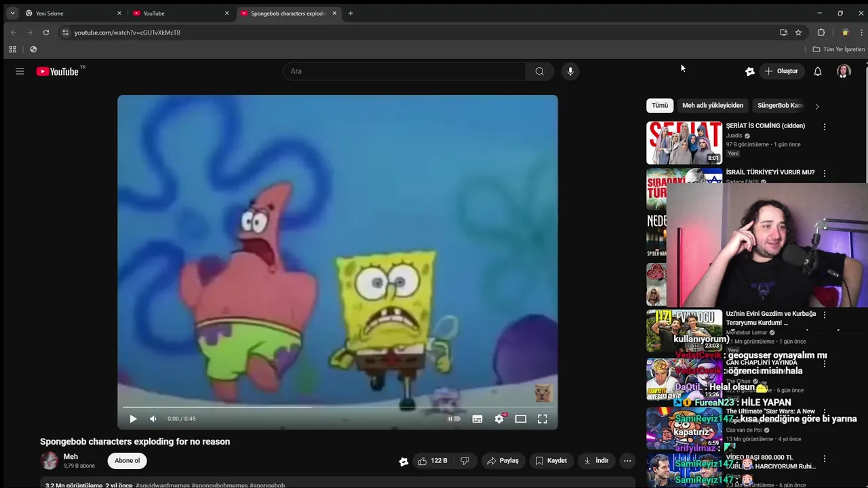Open the Meh channel name link
This screenshot has height=488, width=868.
click(71, 457)
